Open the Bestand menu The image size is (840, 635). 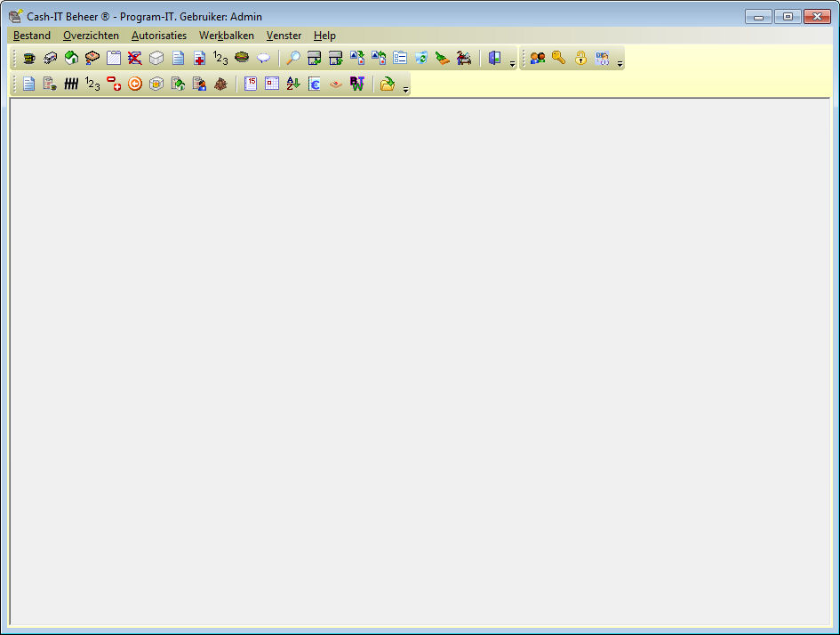pos(32,36)
